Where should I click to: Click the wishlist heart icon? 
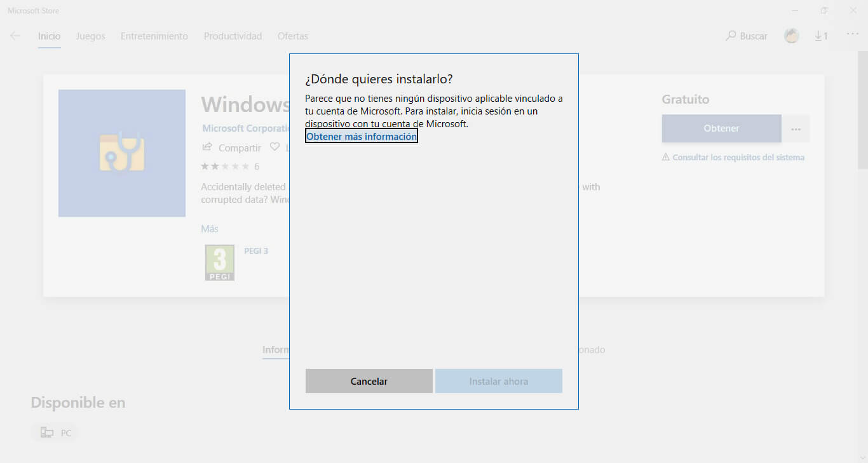tap(275, 147)
